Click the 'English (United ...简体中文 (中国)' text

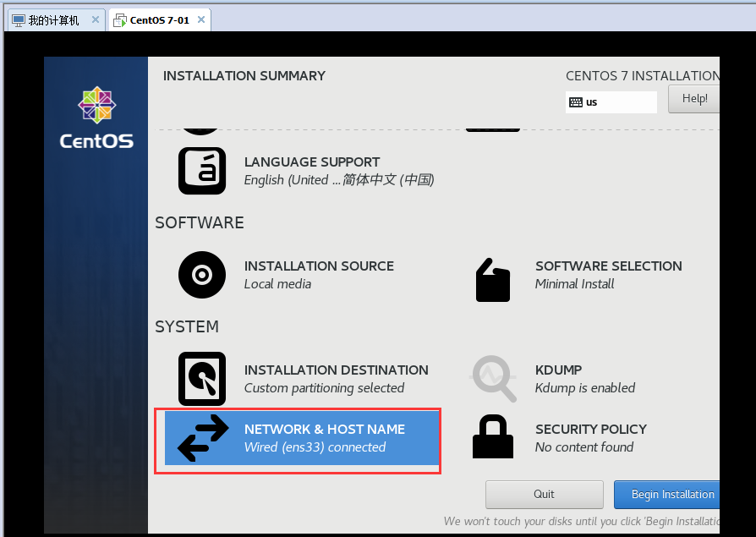tap(339, 180)
